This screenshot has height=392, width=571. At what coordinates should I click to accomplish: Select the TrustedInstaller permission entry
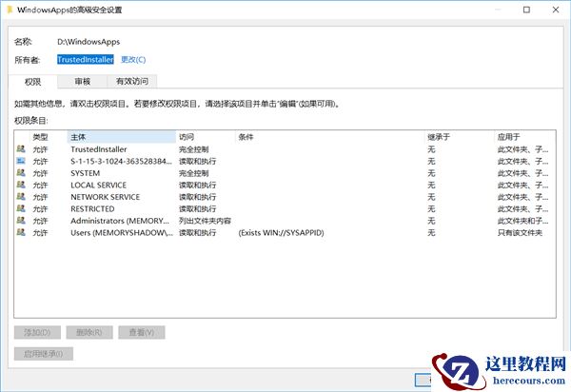pyautogui.click(x=285, y=149)
